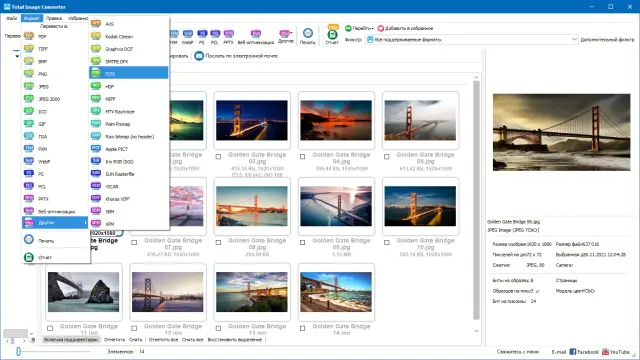Image resolution: width=640 pixels, height=360 pixels.
Task: Choose JPEG 2000 in the Format menu
Action: coord(55,99)
